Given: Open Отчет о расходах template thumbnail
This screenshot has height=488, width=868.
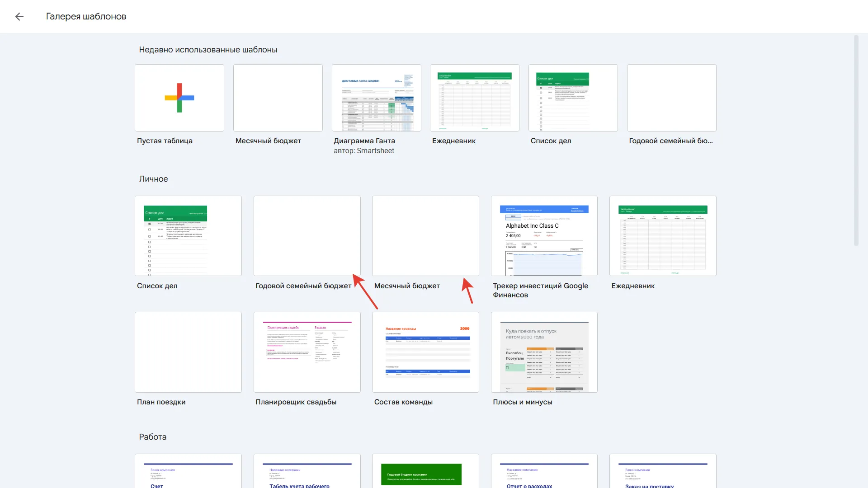Looking at the screenshot, I should click(x=544, y=471).
